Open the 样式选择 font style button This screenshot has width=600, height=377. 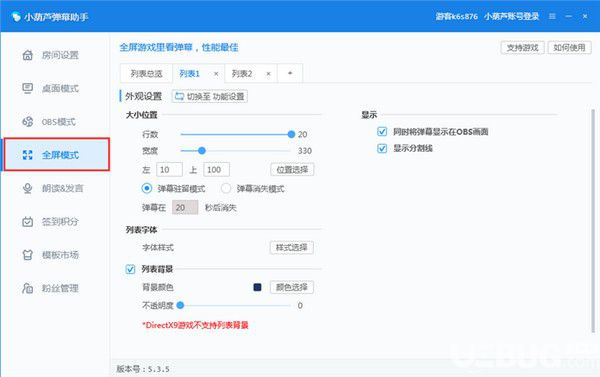coord(292,248)
